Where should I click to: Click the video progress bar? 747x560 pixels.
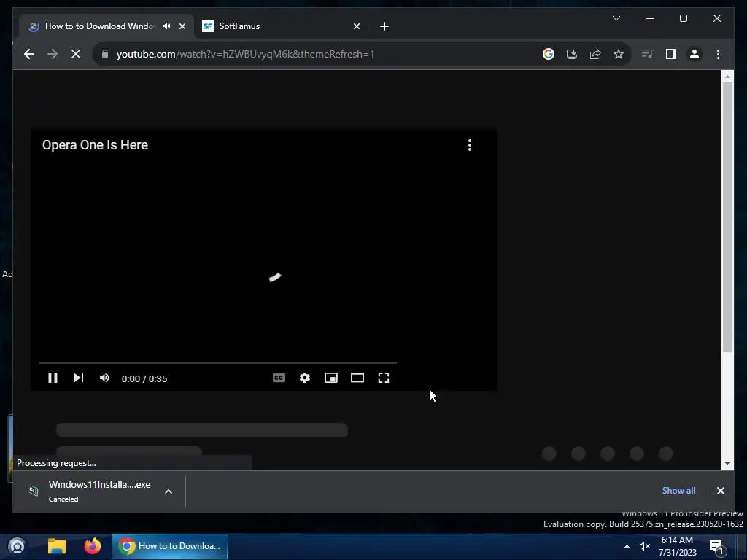[217, 363]
